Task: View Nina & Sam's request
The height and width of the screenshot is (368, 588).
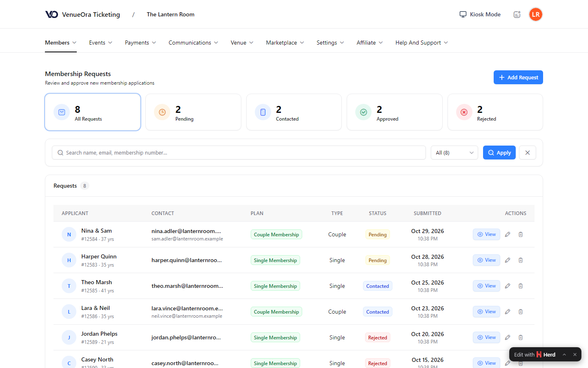Action: tap(486, 234)
